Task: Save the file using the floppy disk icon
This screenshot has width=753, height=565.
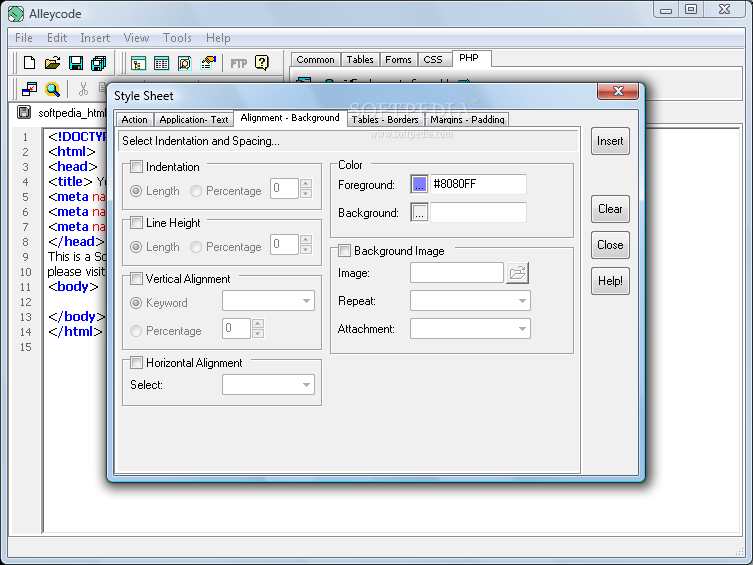Action: pos(76,63)
